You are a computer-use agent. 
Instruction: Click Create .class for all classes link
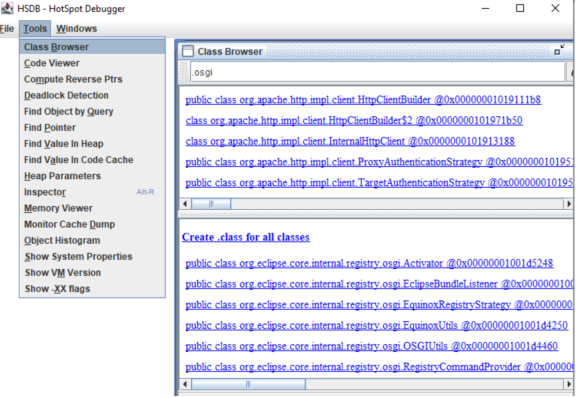pos(246,237)
